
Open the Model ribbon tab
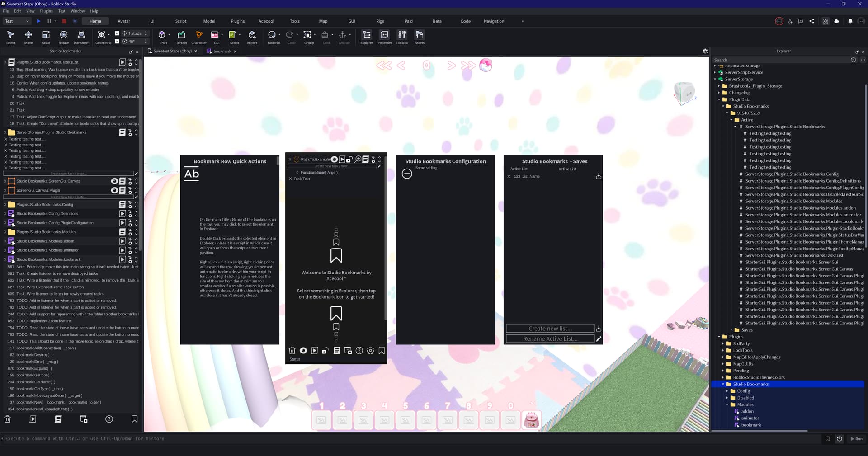[209, 21]
